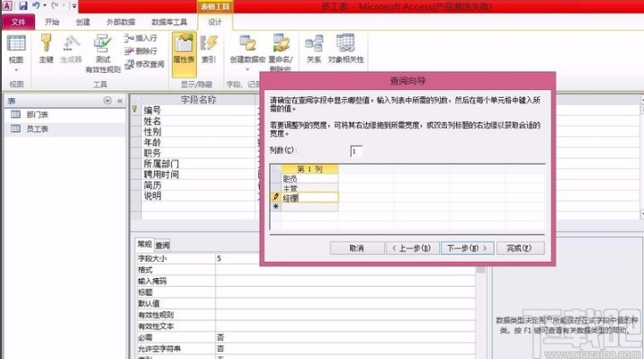Click the 字段大小 value box showing 5
Viewport: 644px width, 359px height.
click(x=345, y=258)
